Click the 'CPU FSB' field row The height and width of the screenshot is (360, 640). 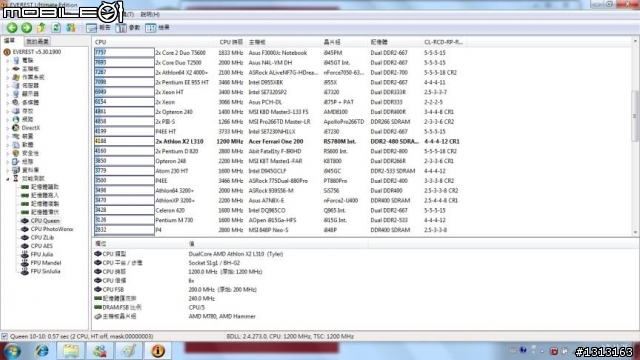(176, 289)
